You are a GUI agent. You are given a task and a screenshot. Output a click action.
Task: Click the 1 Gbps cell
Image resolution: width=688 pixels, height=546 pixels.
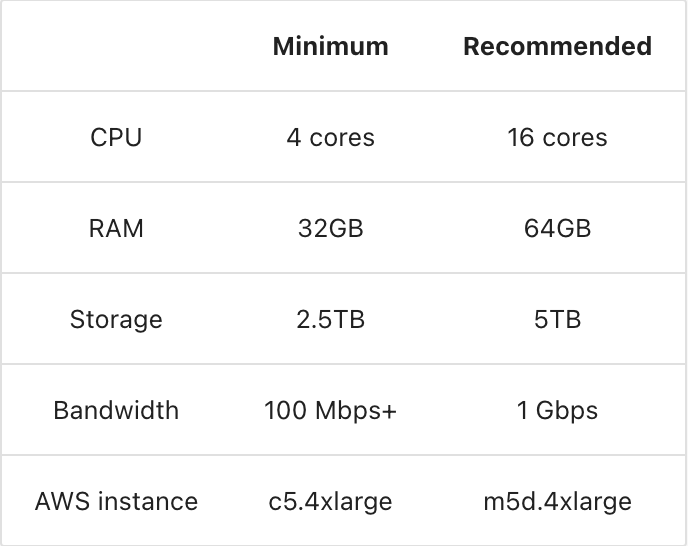tap(557, 410)
